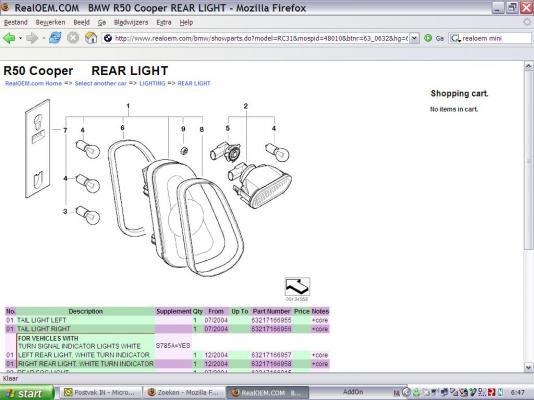Open the Help menu

click(x=186, y=22)
